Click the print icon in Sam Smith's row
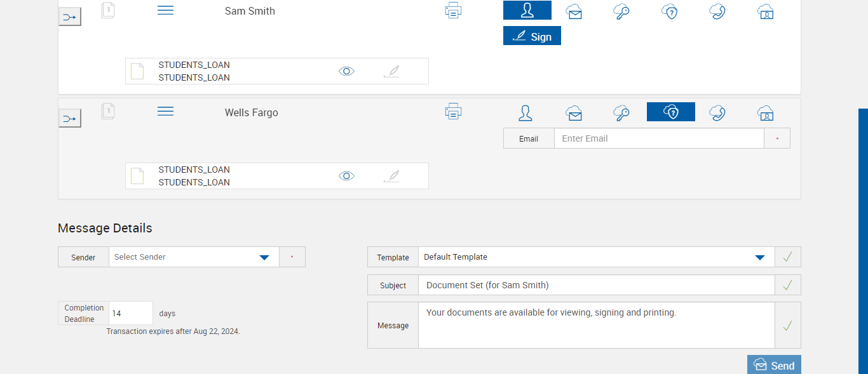The height and width of the screenshot is (374, 868). [453, 11]
